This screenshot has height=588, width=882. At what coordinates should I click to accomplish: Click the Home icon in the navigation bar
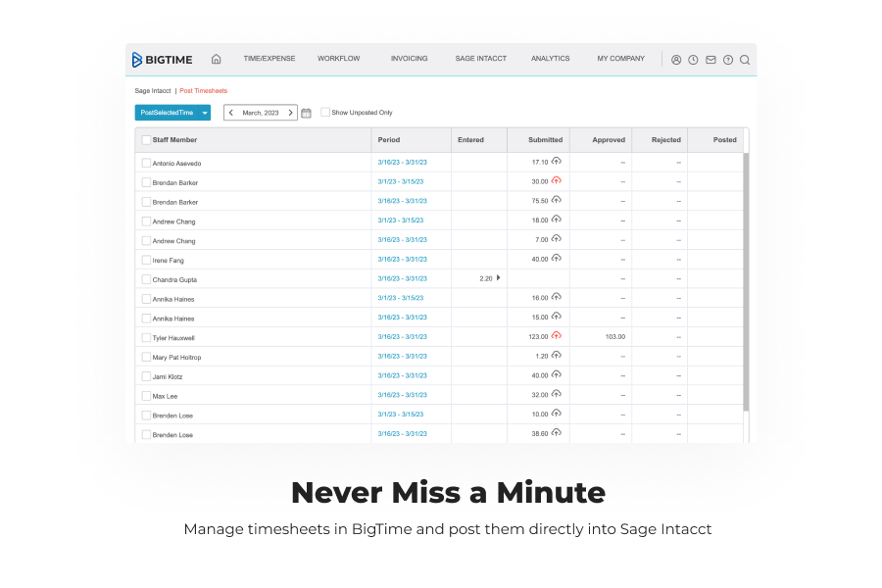point(217,59)
